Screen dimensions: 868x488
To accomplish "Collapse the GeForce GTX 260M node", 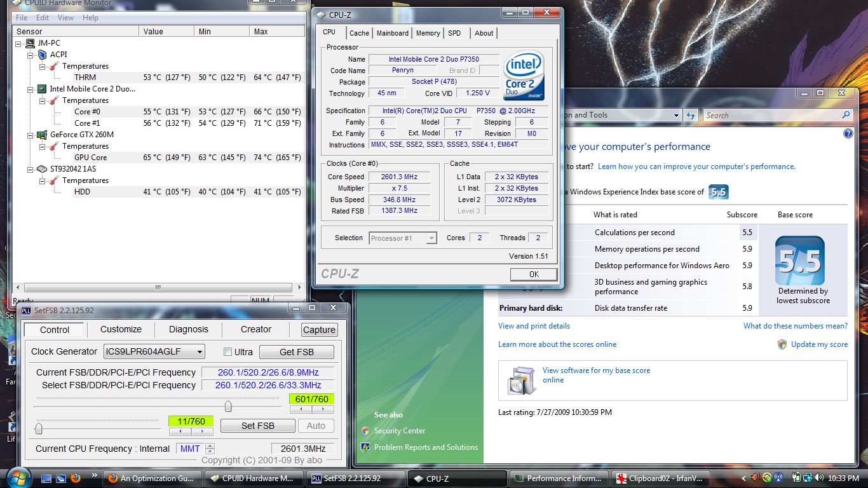I will pyautogui.click(x=31, y=135).
